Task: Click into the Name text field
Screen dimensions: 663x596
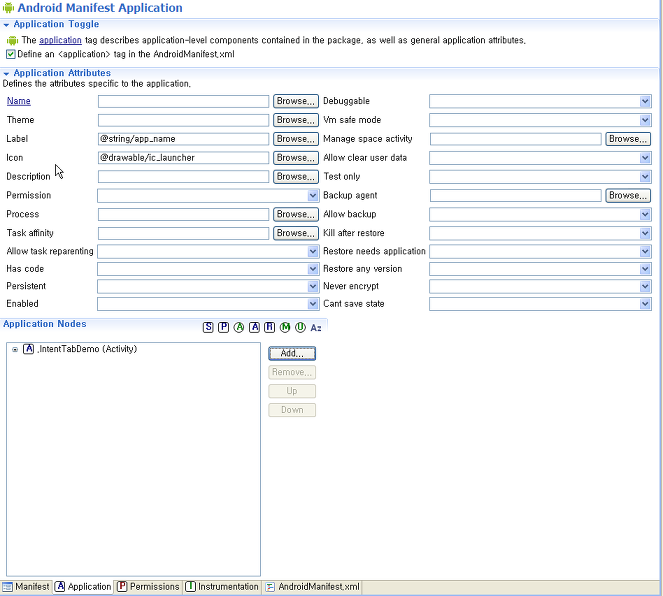Action: tap(183, 101)
